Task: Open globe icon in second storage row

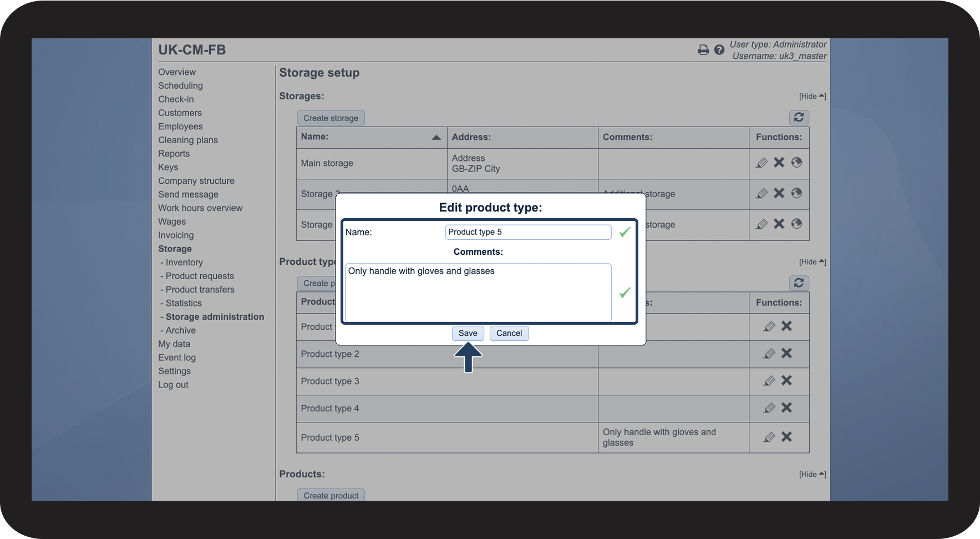Action: pos(796,193)
